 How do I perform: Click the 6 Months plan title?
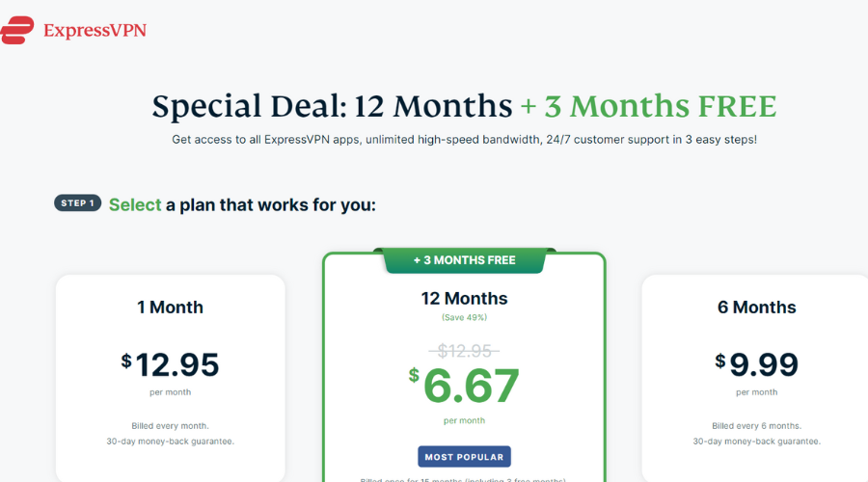point(757,308)
